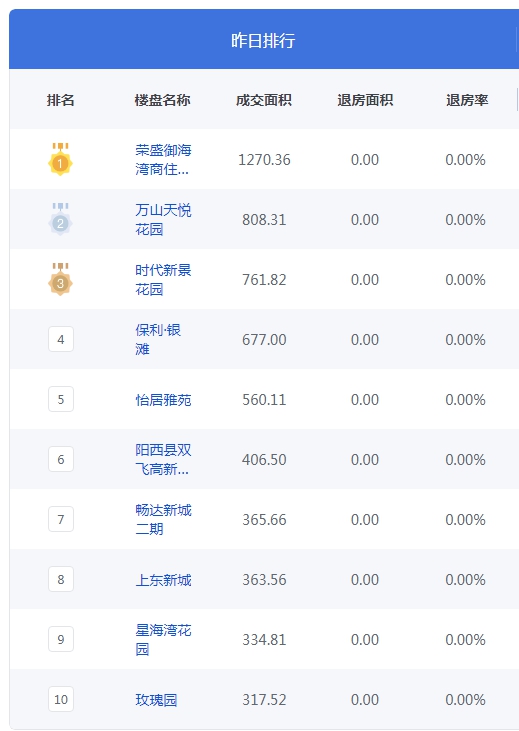Click the gold first-place medal icon
Viewport: 519px width, 731px height.
(61, 159)
